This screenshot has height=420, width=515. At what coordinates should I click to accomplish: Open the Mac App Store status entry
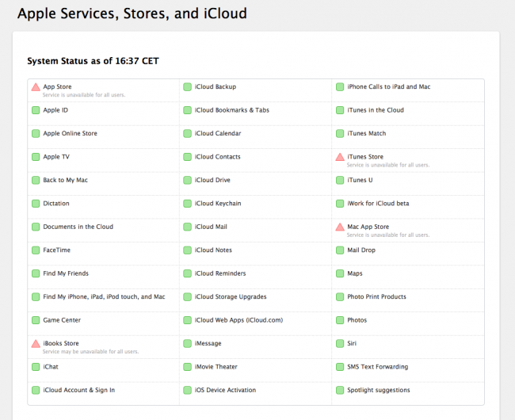tap(408, 230)
